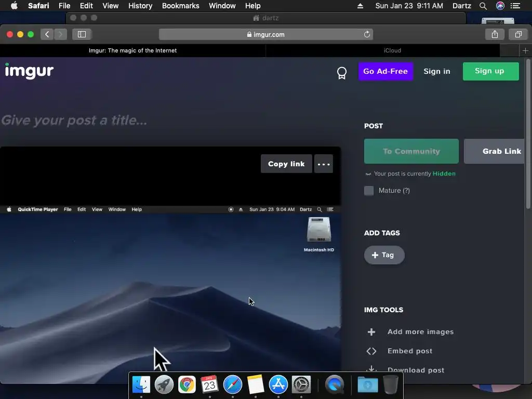Open the Safari menu
Viewport: 532px width, 399px height.
pyautogui.click(x=38, y=6)
